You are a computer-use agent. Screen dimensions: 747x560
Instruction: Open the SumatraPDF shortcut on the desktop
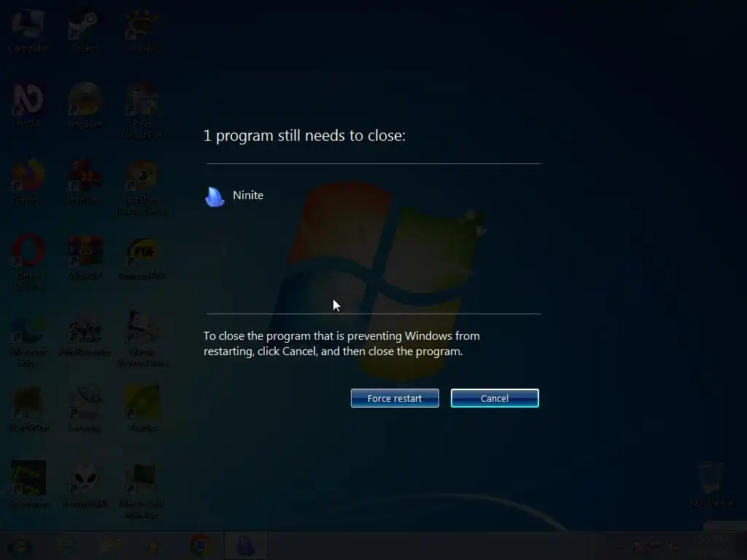(142, 258)
